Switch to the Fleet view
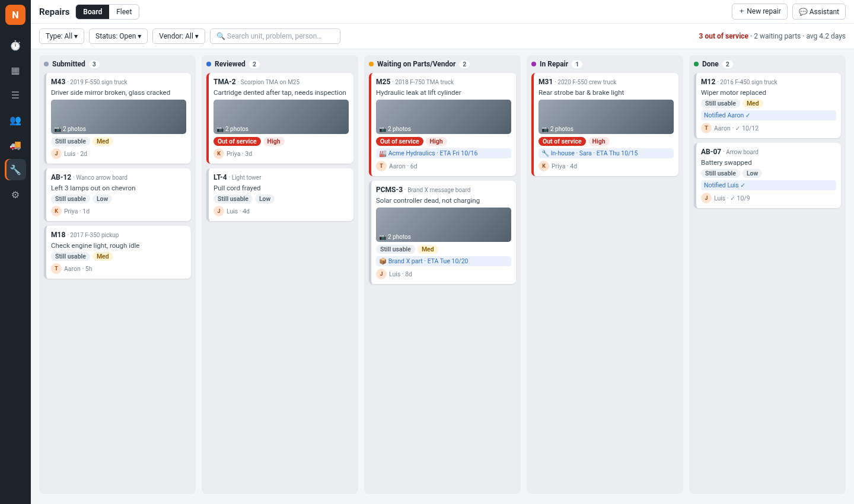Screen dimensions: 854x504 pos(124,12)
